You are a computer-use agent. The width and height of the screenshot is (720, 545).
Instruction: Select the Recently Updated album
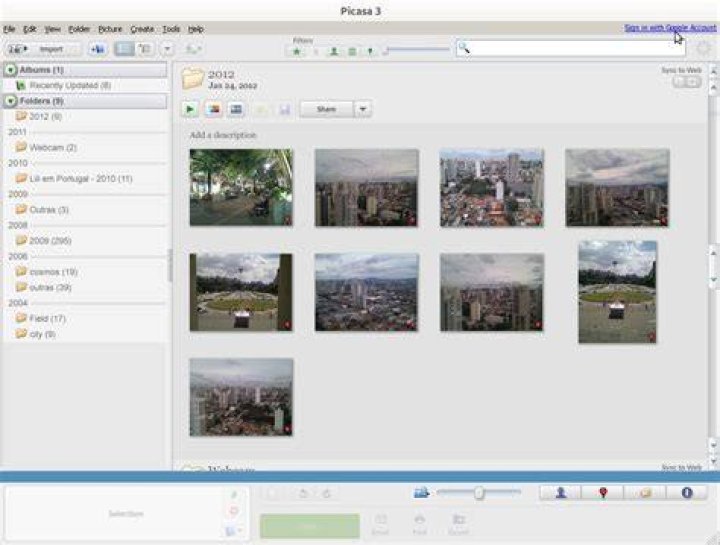(70, 85)
